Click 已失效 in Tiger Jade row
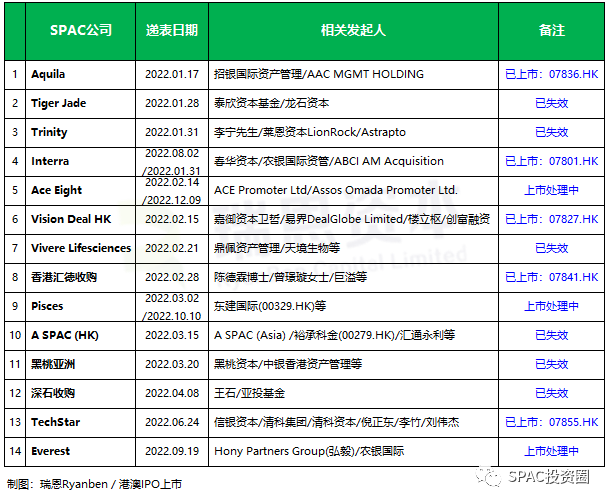The width and height of the screenshot is (609, 504). point(552,103)
